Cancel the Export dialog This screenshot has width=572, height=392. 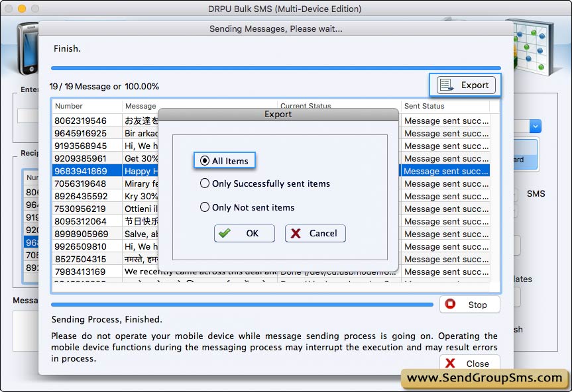coord(315,233)
